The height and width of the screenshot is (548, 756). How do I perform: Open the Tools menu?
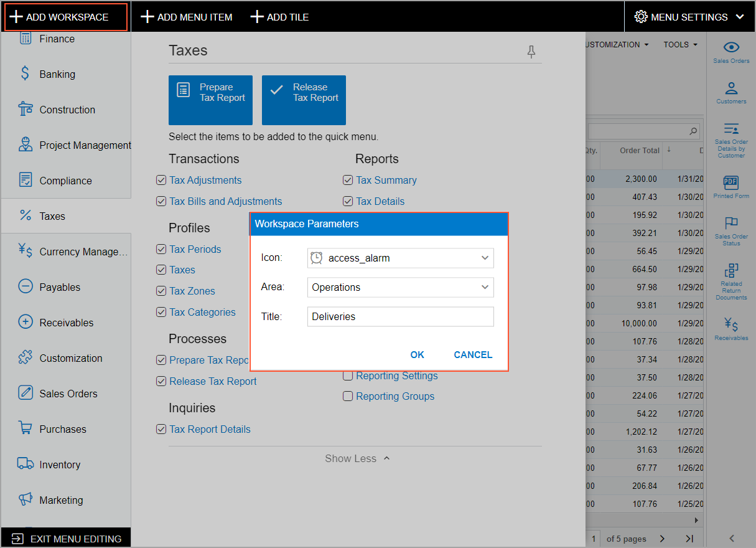click(680, 45)
